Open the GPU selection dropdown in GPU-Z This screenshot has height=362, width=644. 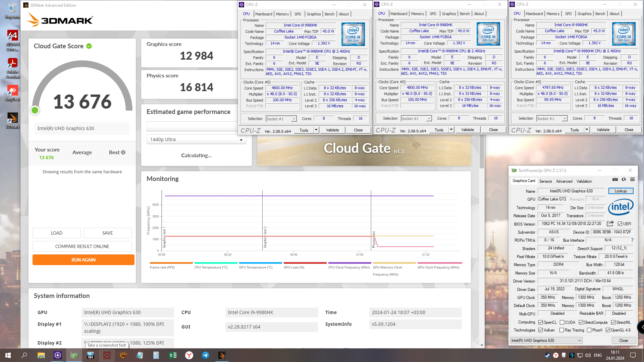(546, 341)
